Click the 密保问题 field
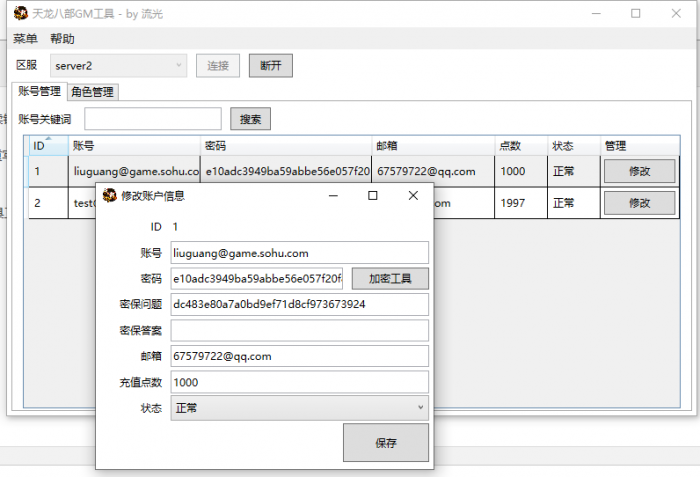Image resolution: width=700 pixels, height=477 pixels. (300, 304)
